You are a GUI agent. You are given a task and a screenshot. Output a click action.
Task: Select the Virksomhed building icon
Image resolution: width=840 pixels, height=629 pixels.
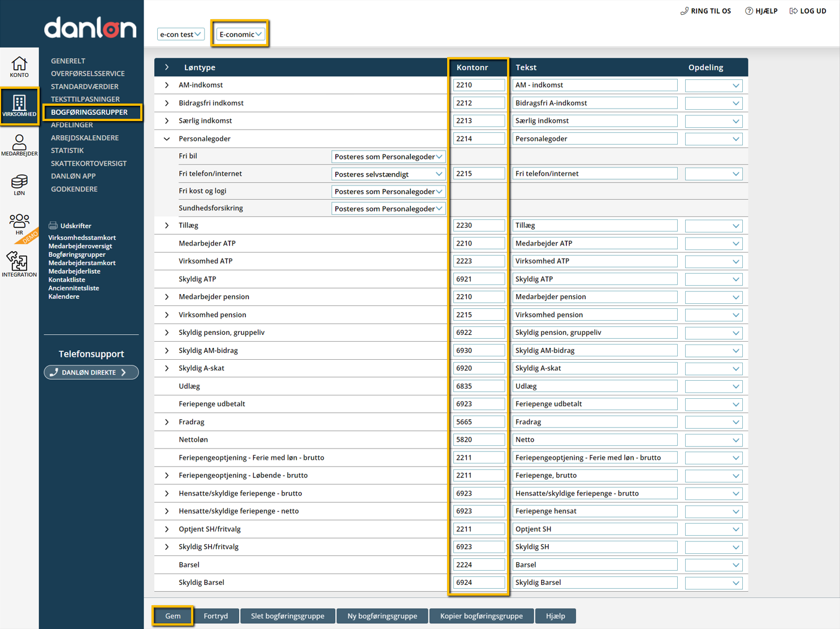coord(19,104)
